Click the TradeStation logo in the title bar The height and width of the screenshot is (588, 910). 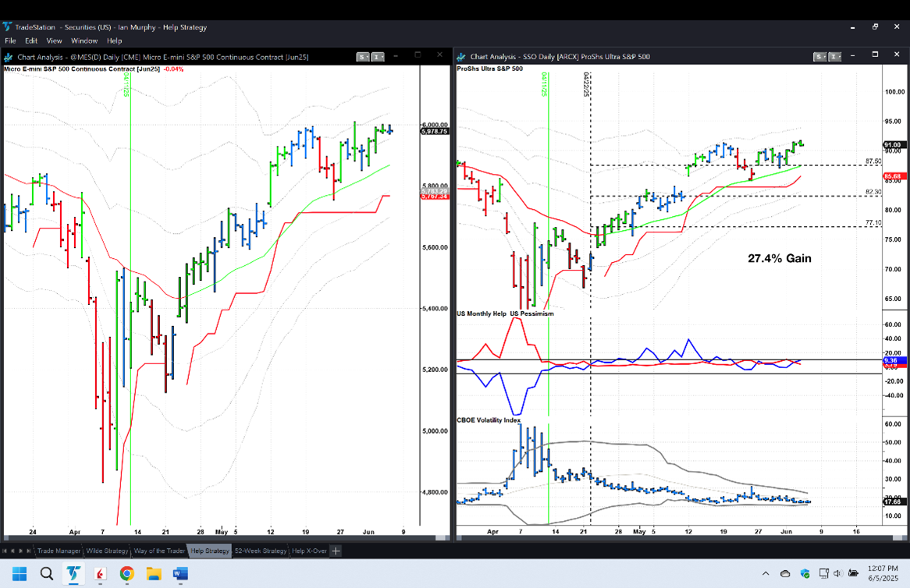pos(7,27)
